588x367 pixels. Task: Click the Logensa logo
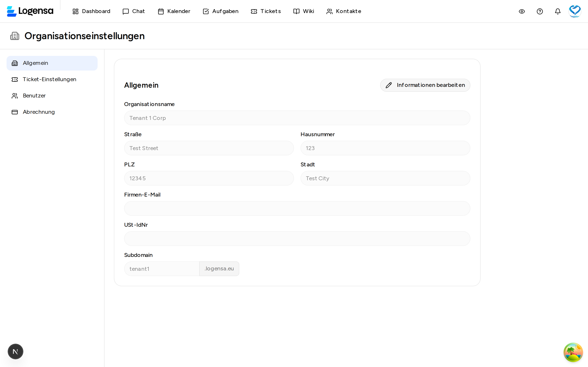(30, 11)
